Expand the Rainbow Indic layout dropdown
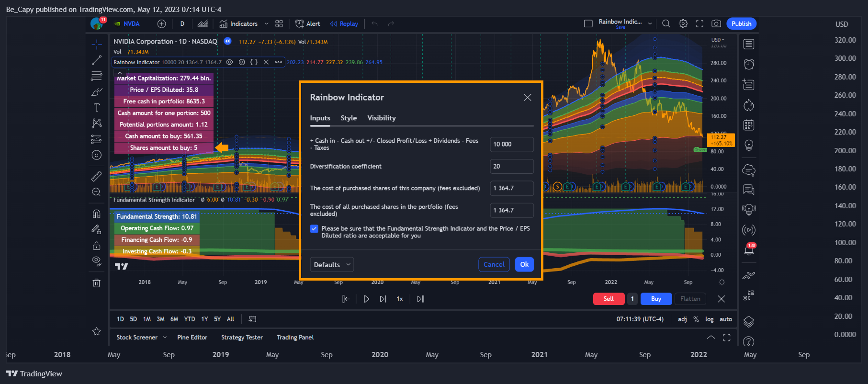Image resolution: width=868 pixels, height=384 pixels. coord(650,24)
